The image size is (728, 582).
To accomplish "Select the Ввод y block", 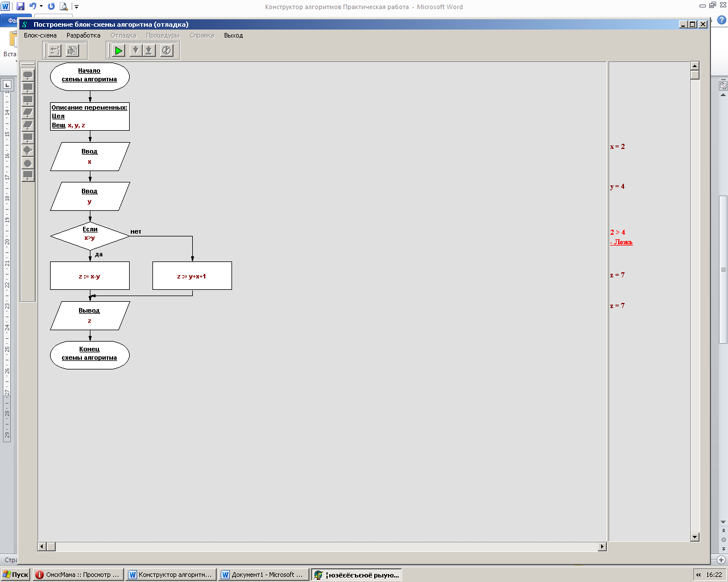I will (x=90, y=196).
